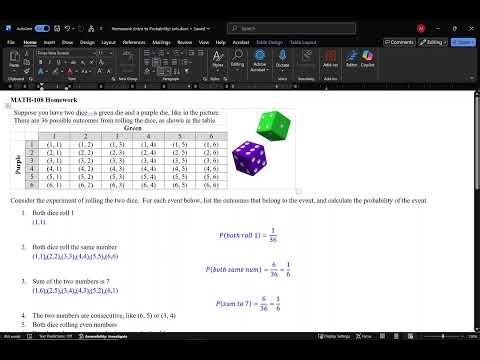Screen dimensions: 480x360
Task: Switch to the References tab
Action: click(134, 42)
